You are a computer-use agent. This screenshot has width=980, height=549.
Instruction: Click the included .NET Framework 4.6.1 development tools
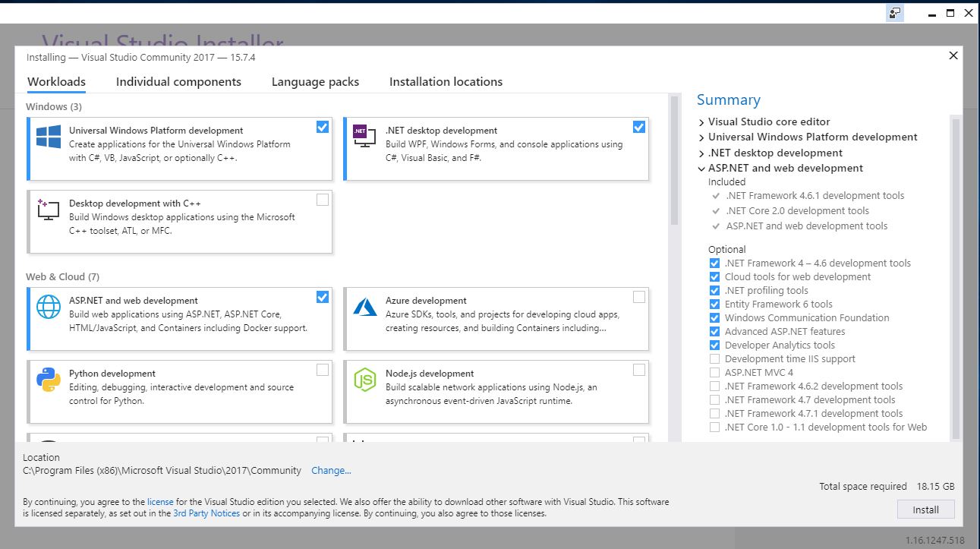[x=815, y=196]
